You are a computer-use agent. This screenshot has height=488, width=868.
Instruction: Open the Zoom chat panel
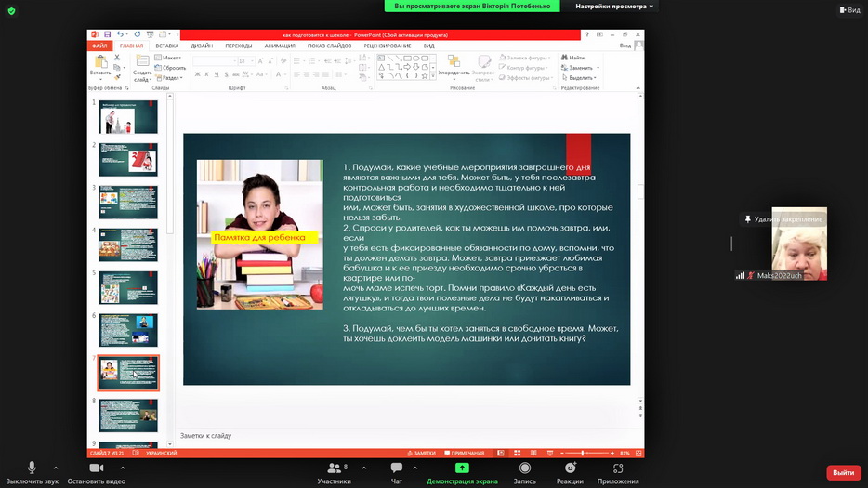coord(397,468)
